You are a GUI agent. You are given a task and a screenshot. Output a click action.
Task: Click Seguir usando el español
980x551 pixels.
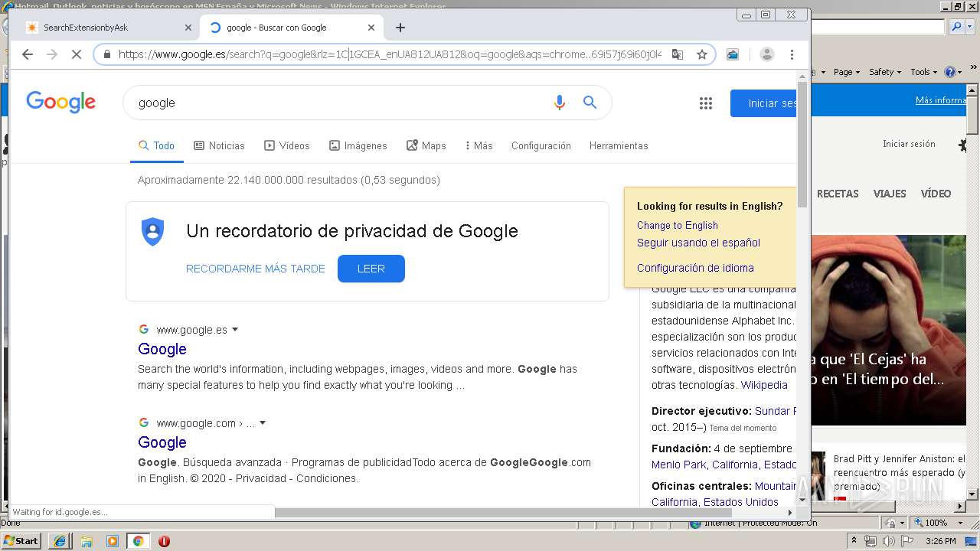coord(698,243)
